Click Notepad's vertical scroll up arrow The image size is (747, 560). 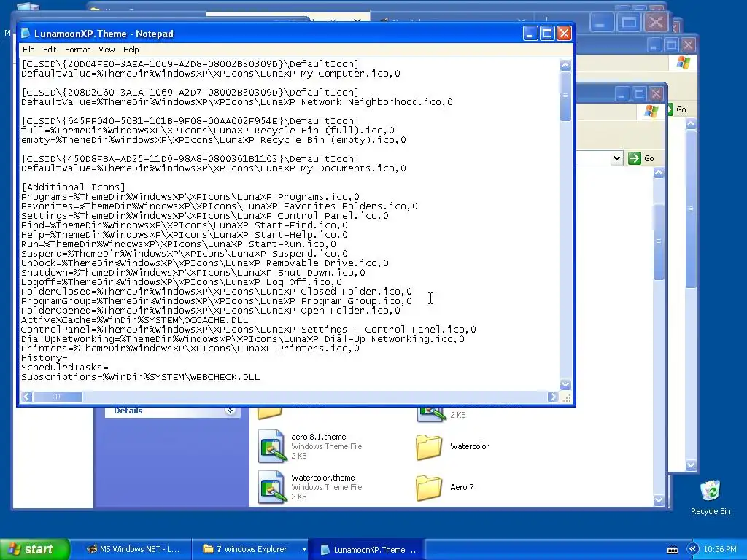click(565, 65)
